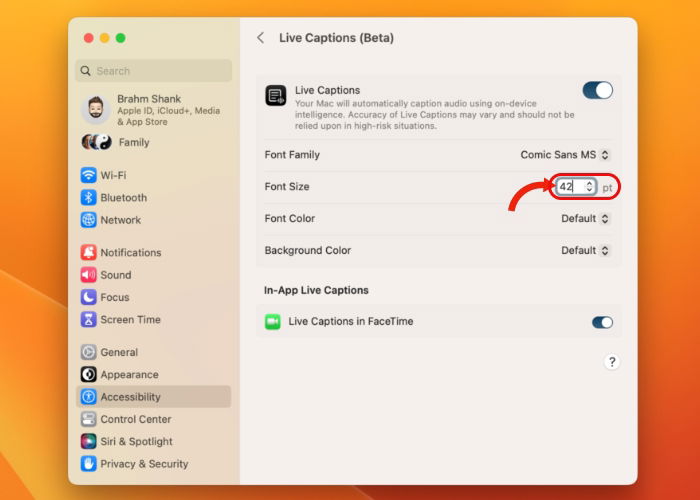Click the Font Size label

(x=287, y=187)
